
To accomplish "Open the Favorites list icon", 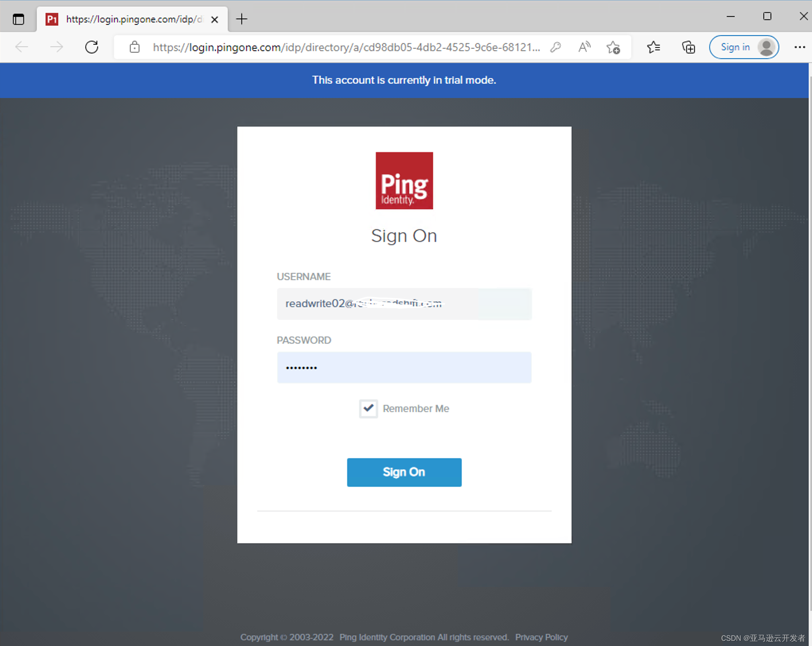I will 653,47.
